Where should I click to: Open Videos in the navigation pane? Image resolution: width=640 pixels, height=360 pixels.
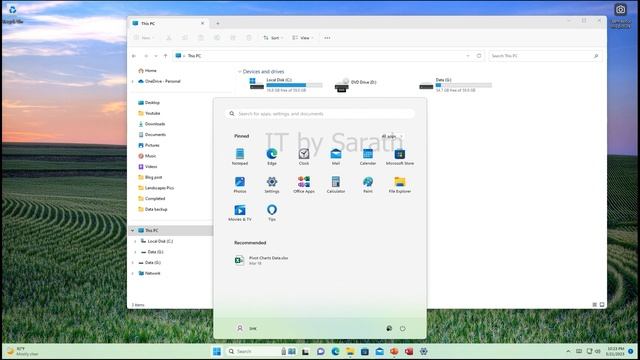point(147,166)
